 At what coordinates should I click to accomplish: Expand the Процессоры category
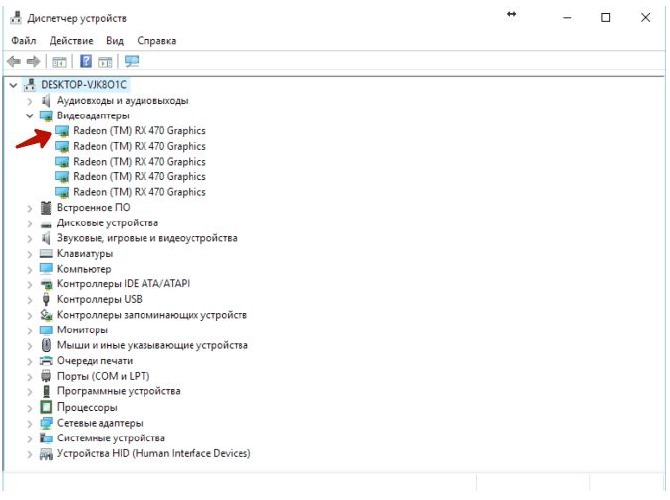pos(29,408)
